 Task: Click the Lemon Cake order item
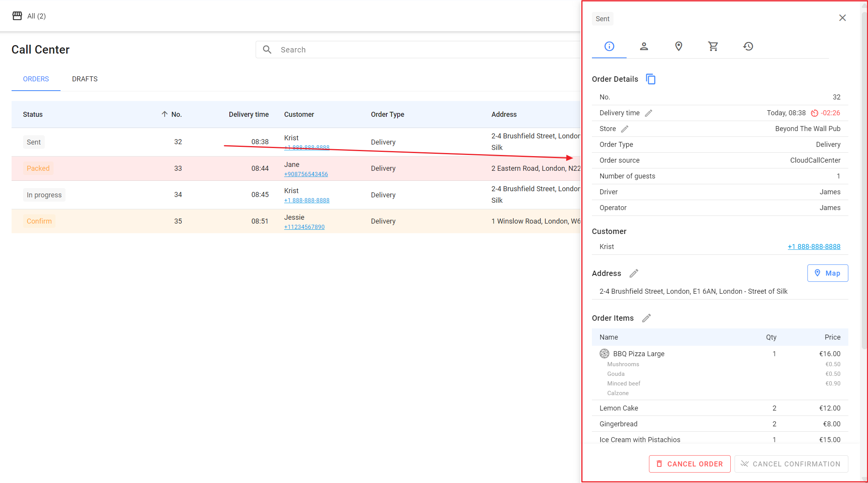619,408
